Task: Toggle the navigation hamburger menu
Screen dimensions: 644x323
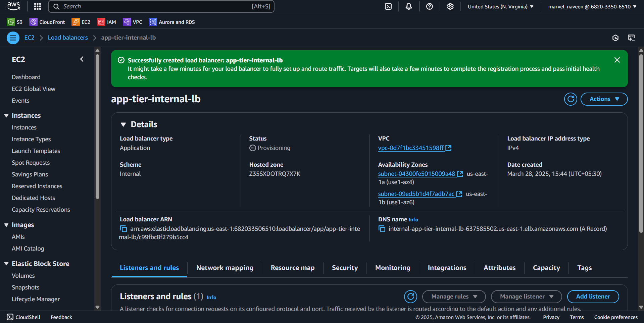Action: click(13, 38)
